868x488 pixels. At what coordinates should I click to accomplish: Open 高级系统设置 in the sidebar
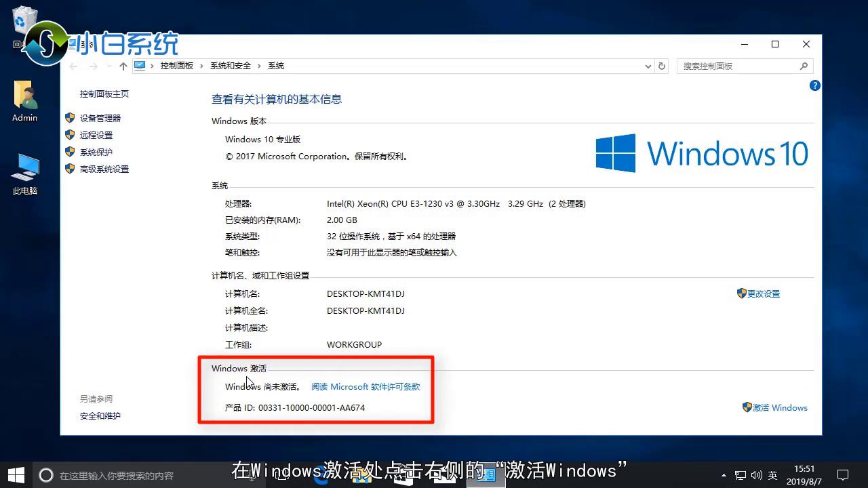click(x=104, y=169)
